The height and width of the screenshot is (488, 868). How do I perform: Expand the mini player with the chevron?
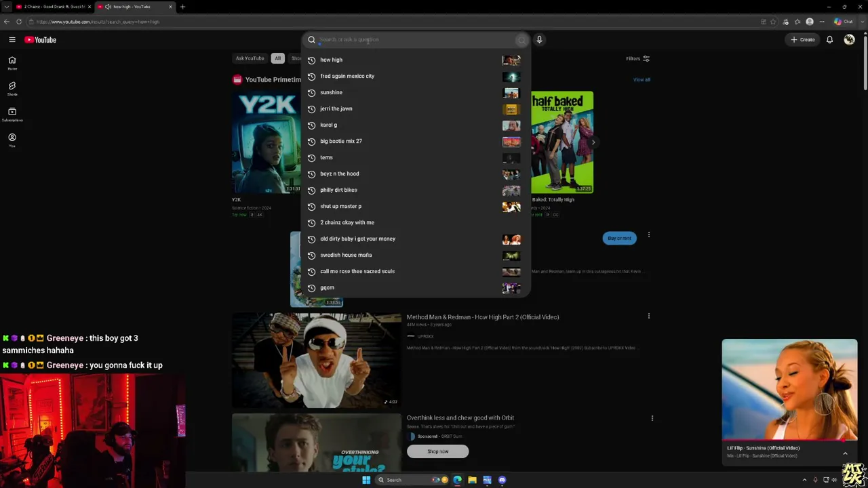[845, 453]
